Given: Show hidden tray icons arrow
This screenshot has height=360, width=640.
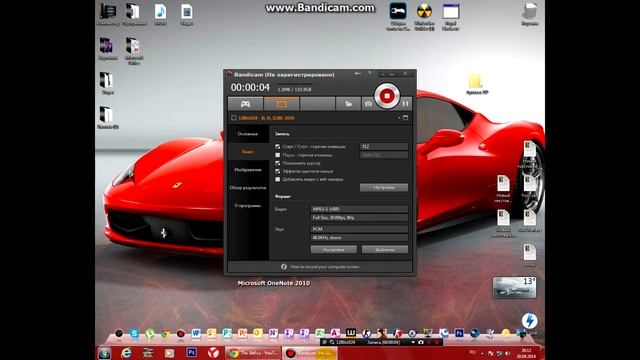Looking at the screenshot, I should point(482,353).
